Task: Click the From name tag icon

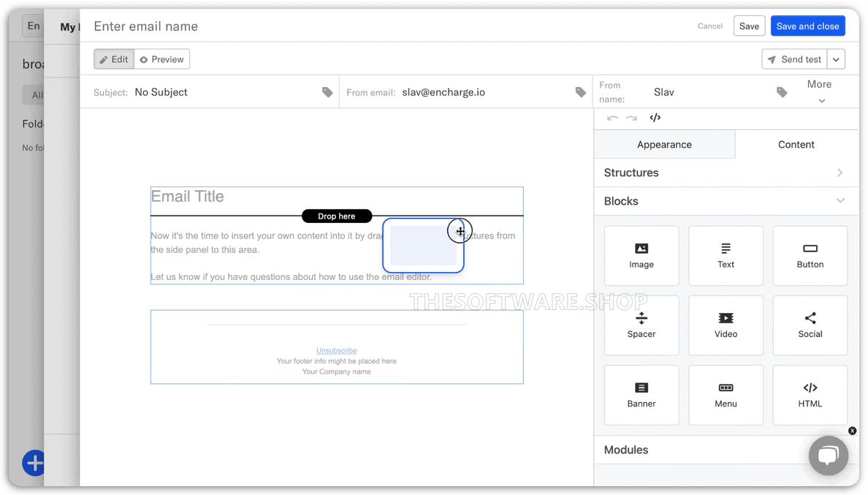Action: coord(782,92)
